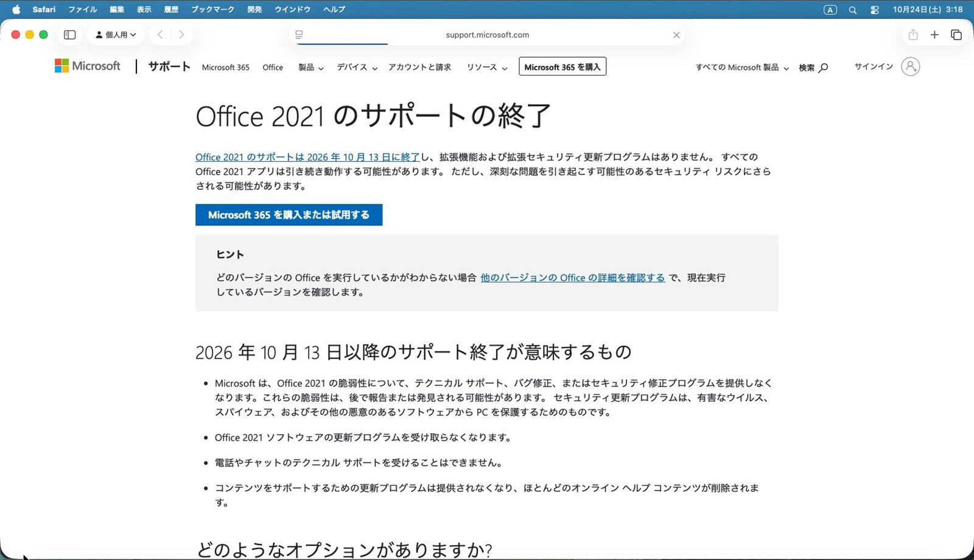974x560 pixels.
Task: Open the Apple menu
Action: (x=16, y=9)
